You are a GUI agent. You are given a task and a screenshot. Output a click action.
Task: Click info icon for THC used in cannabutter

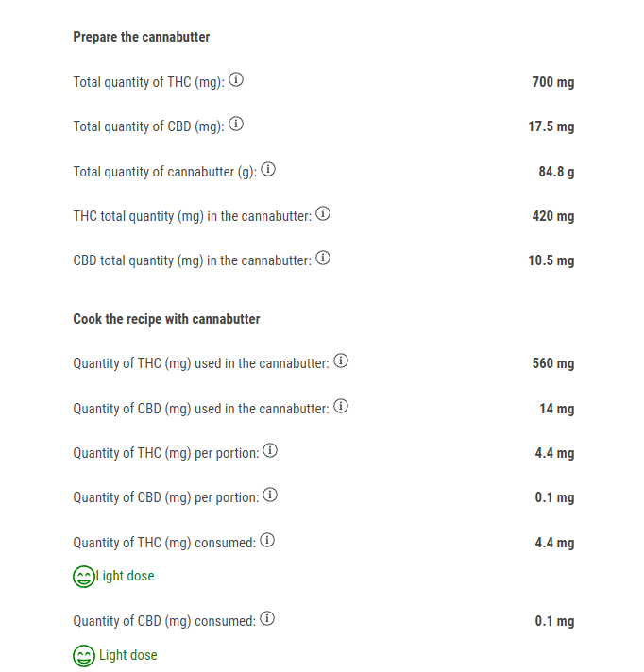[341, 361]
